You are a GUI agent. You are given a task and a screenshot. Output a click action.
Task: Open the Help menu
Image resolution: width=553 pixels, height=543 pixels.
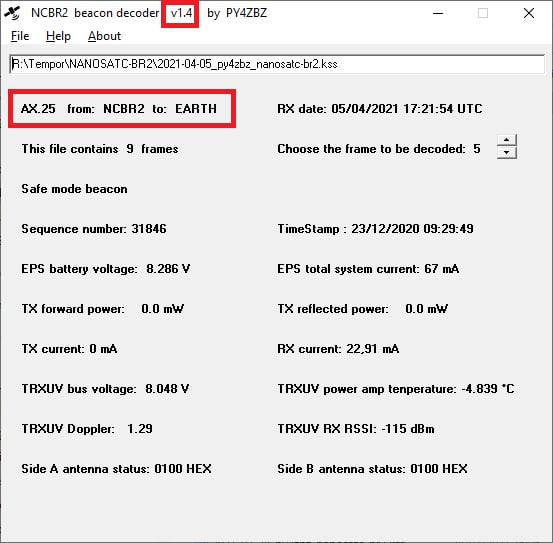58,36
